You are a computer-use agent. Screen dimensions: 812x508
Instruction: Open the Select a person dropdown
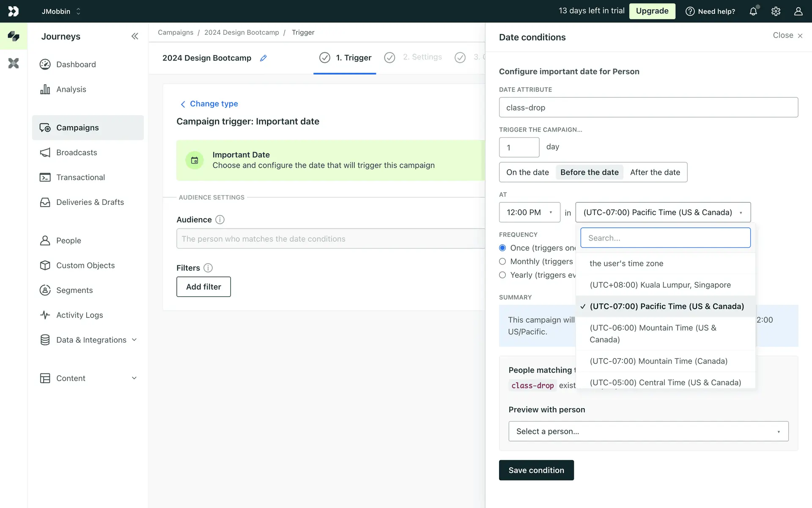tap(648, 431)
